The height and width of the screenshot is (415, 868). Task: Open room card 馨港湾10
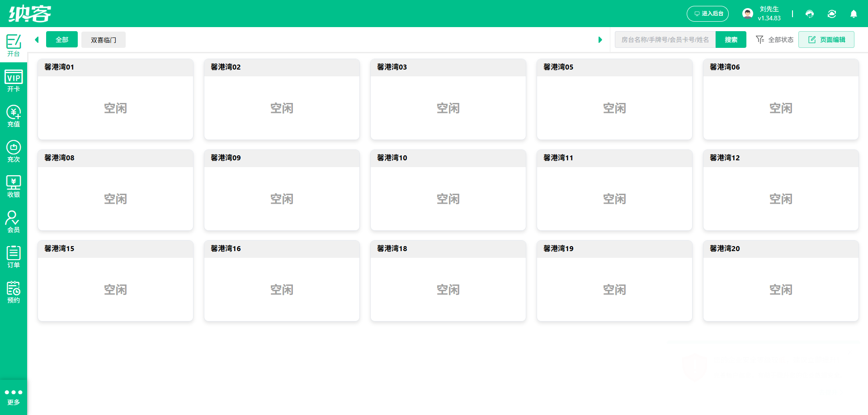coord(448,190)
